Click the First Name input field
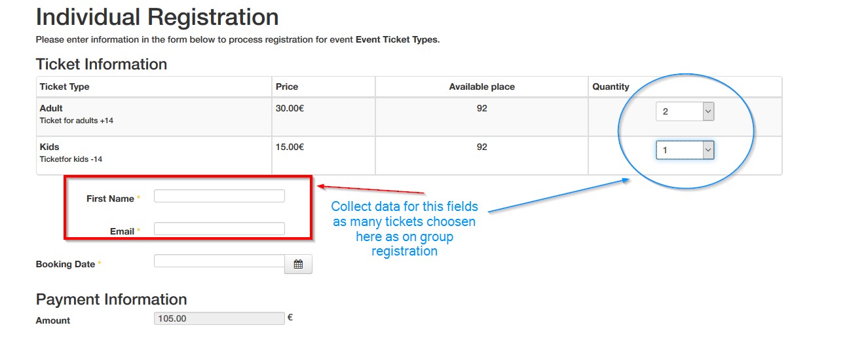Viewport: 868px width, 340px height. click(219, 196)
